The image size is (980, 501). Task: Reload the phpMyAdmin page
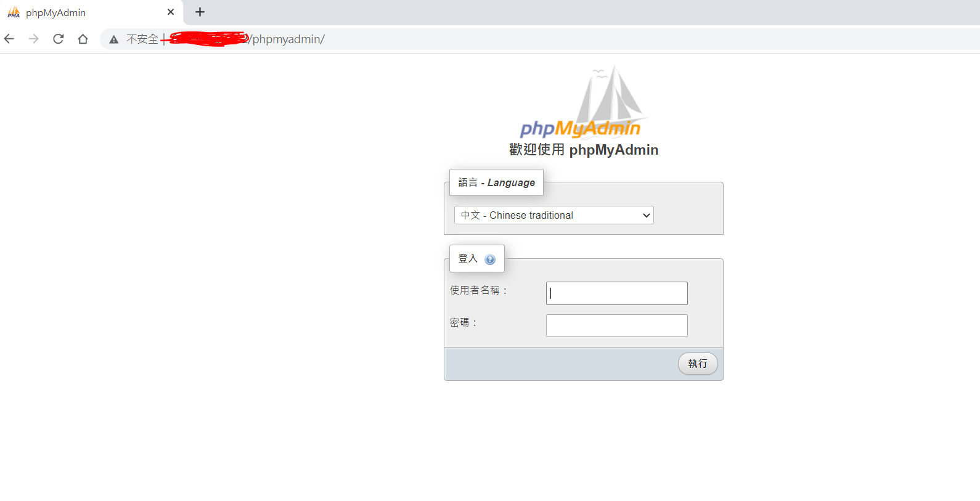point(59,39)
